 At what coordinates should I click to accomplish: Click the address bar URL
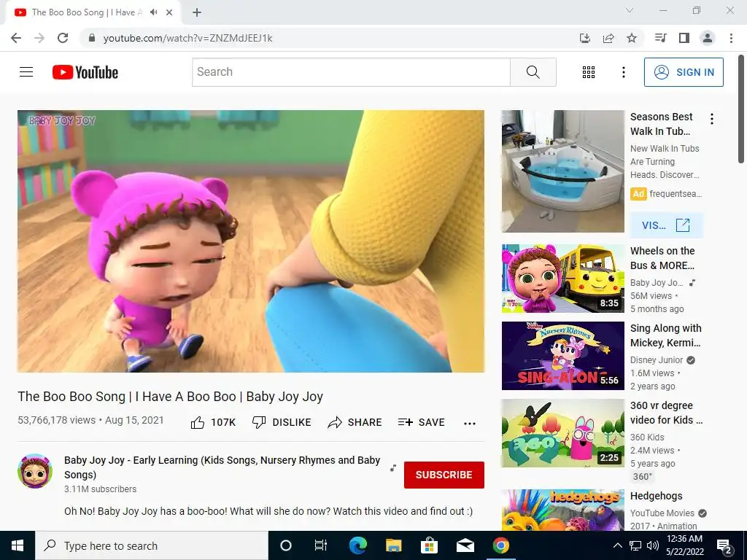(187, 38)
